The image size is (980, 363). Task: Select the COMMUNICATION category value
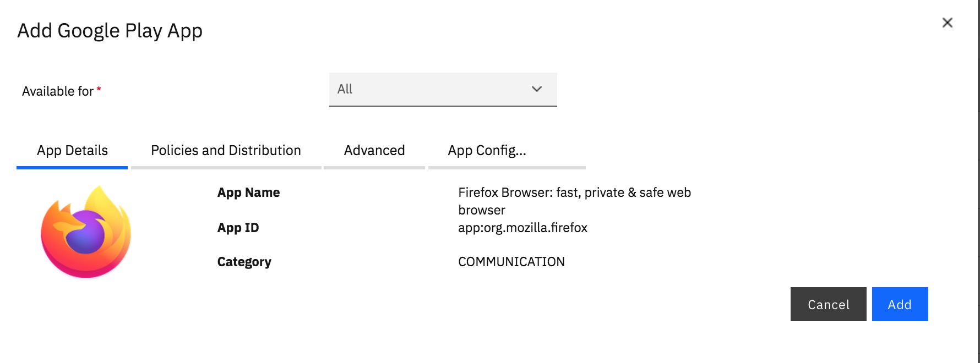click(x=511, y=262)
